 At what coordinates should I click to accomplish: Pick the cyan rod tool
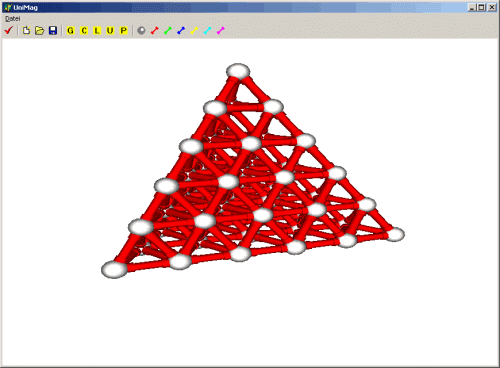(207, 30)
